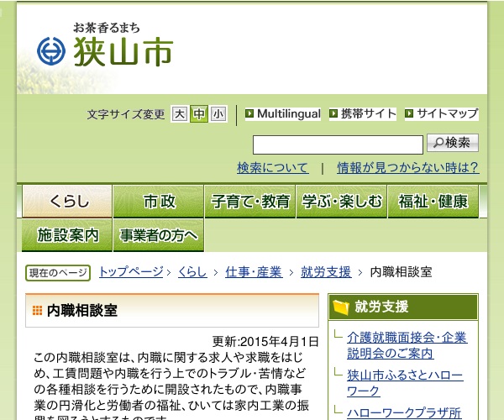
Task: Click the search text input field
Action: [338, 144]
